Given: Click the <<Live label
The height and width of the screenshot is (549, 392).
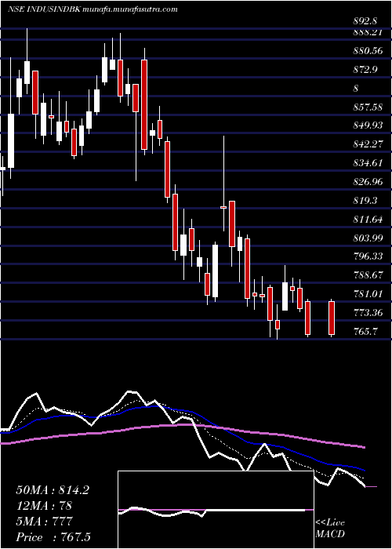Looking at the screenshot, I should [x=330, y=523].
